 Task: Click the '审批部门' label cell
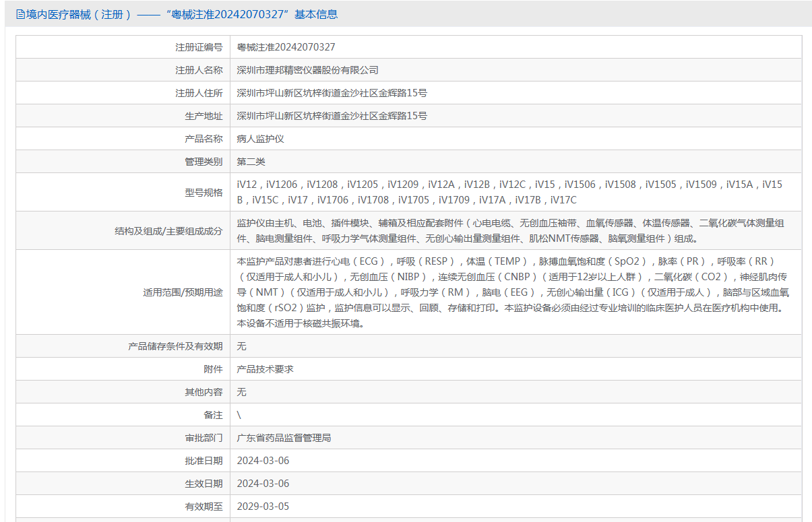pyautogui.click(x=123, y=438)
